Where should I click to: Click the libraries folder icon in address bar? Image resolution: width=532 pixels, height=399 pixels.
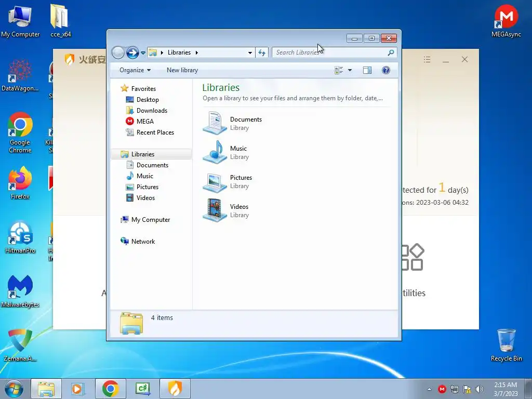point(153,52)
